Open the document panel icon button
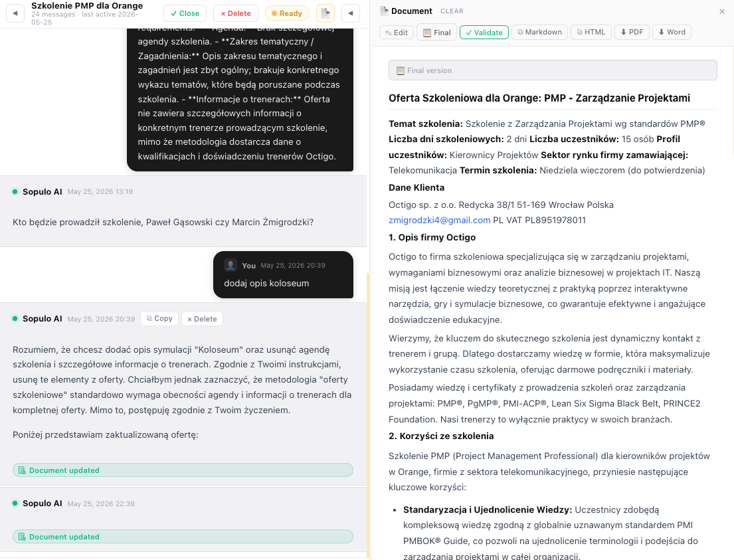 tap(325, 13)
